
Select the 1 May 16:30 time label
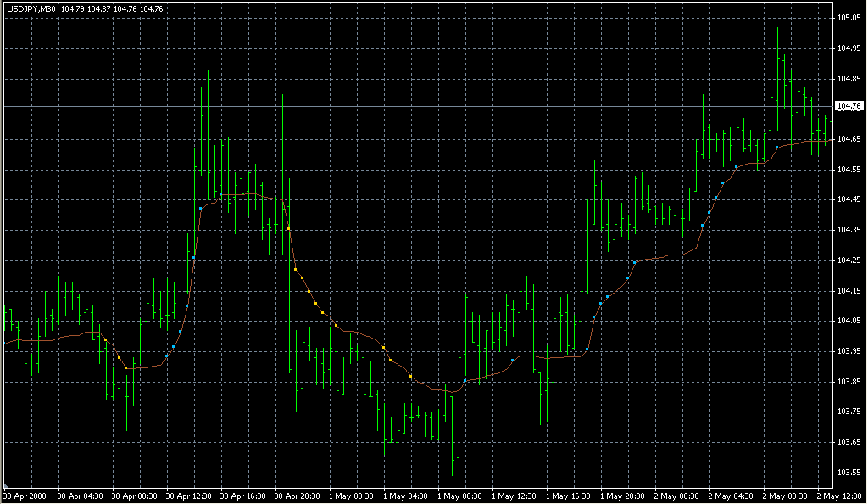click(566, 495)
